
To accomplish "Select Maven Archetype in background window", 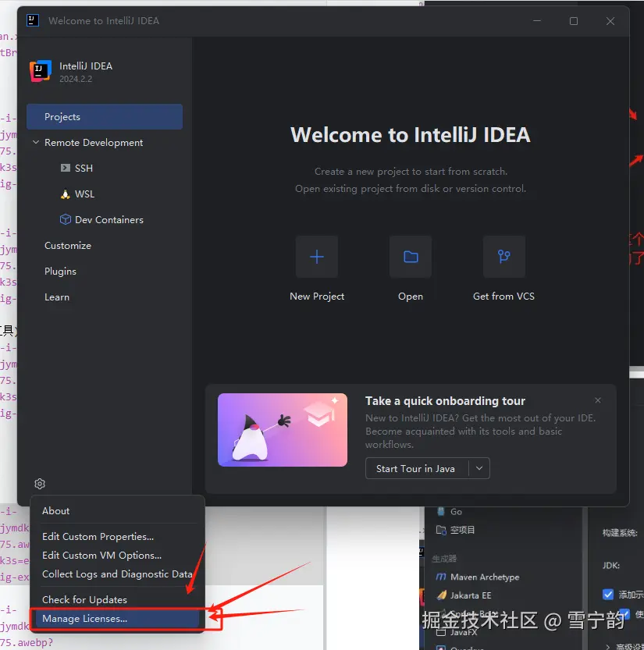I will coord(485,577).
